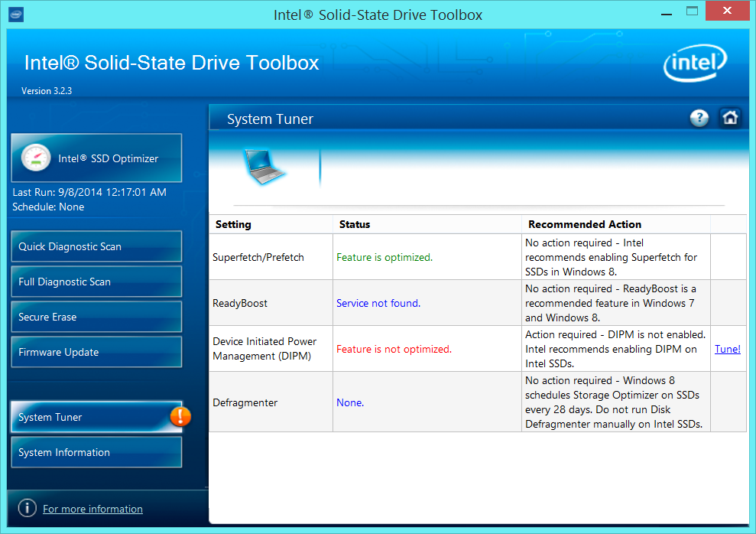756x534 pixels.
Task: Start Full Diagnostic Scan
Action: tap(96, 282)
